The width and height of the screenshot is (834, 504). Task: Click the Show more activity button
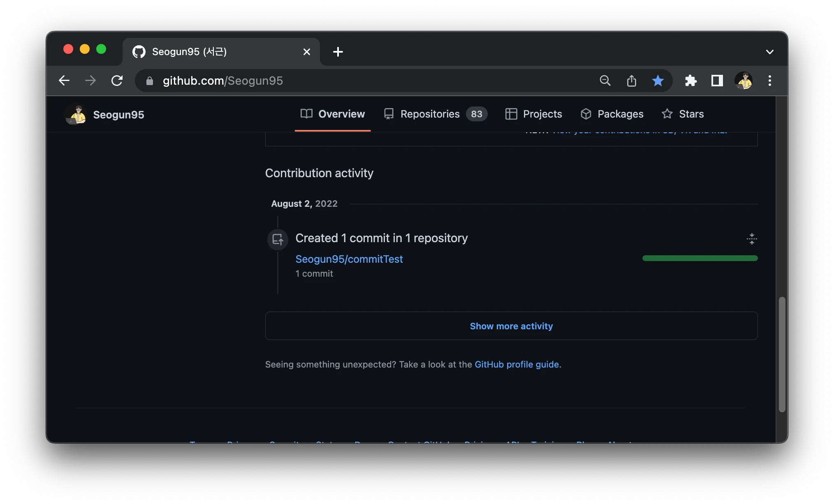(511, 326)
